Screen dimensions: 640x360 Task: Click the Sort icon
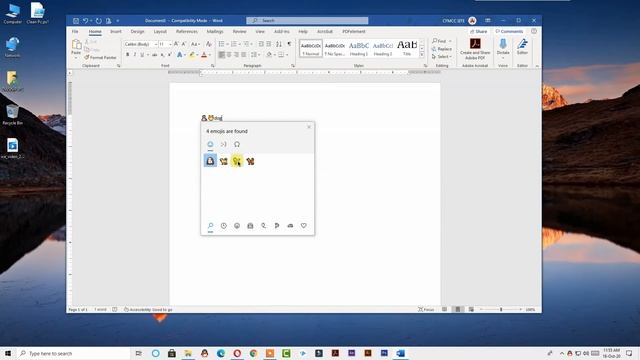point(279,44)
